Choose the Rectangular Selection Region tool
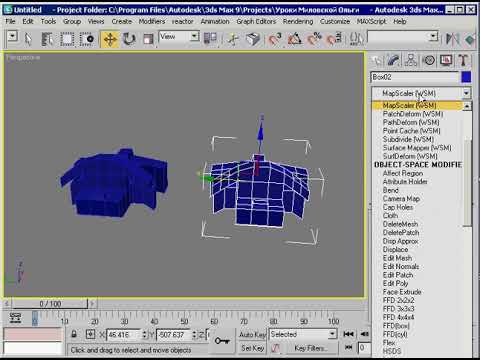480x360 pixels. click(67, 39)
